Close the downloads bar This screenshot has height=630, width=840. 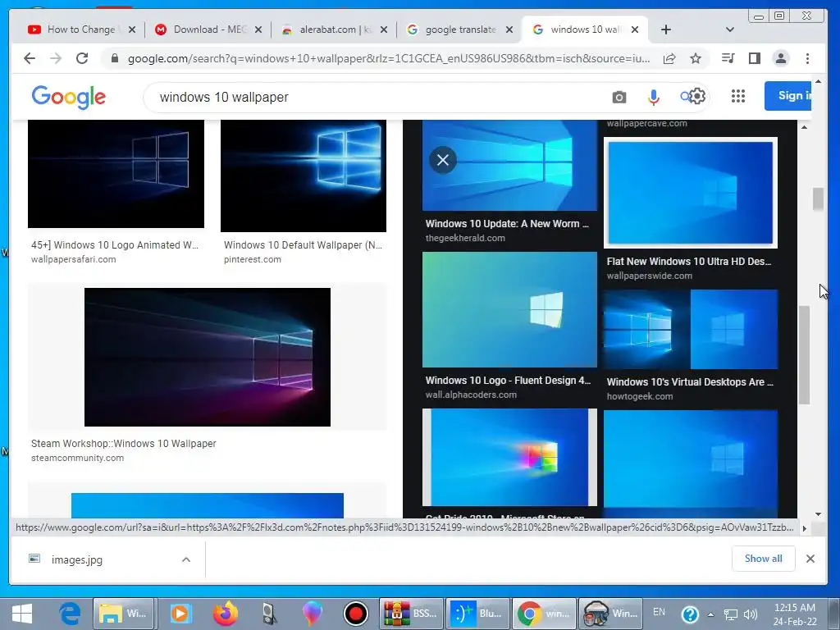point(810,559)
